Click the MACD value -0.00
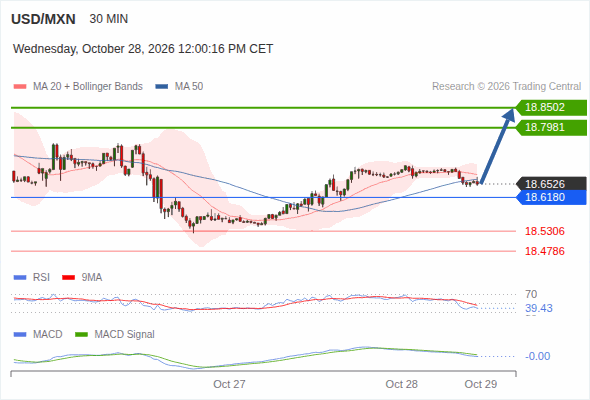590x400 pixels. pos(538,356)
